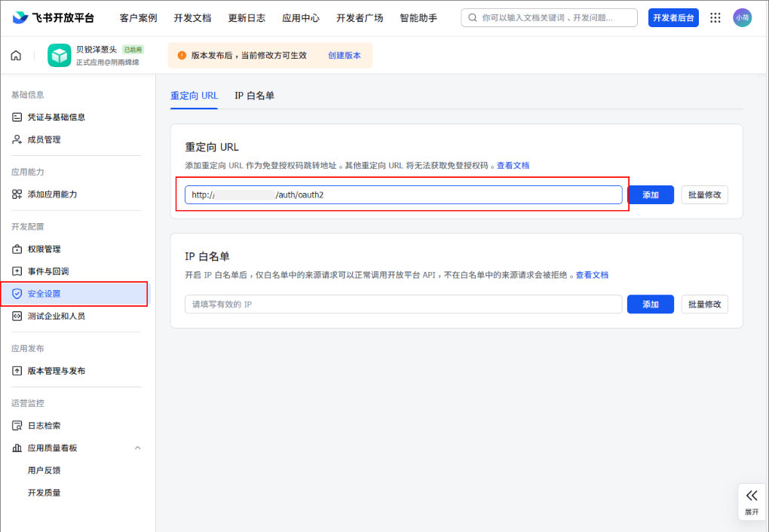The width and height of the screenshot is (769, 532).
Task: Open 日志检索 under 运营监控
Action: click(44, 425)
